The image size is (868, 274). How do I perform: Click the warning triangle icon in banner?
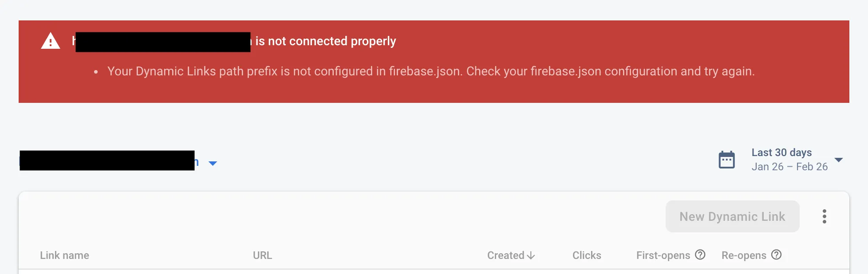[x=51, y=41]
